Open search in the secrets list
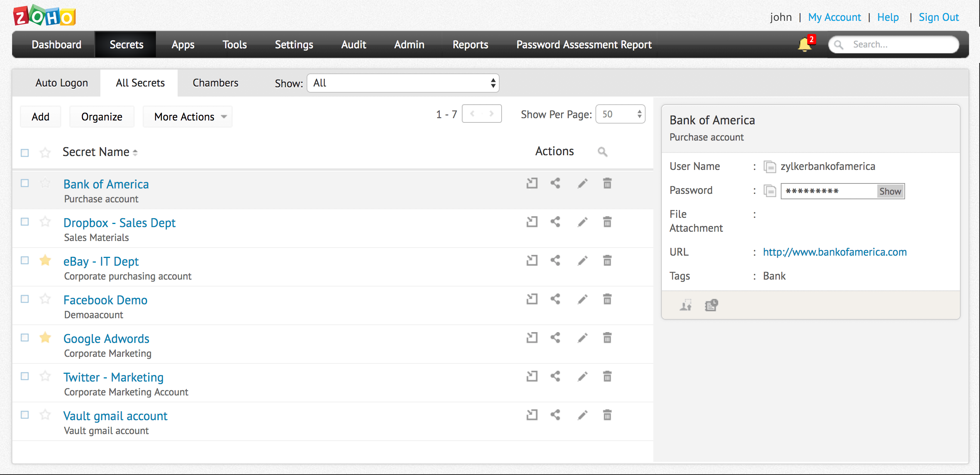Screen dimensions: 980x475 [x=602, y=152]
